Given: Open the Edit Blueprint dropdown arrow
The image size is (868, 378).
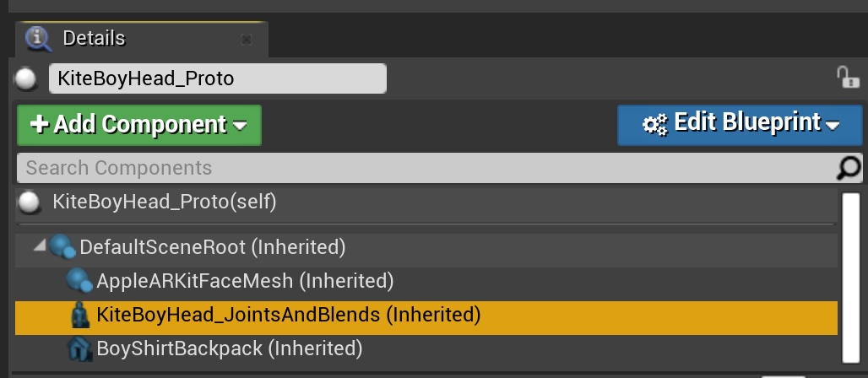Looking at the screenshot, I should click(x=833, y=125).
